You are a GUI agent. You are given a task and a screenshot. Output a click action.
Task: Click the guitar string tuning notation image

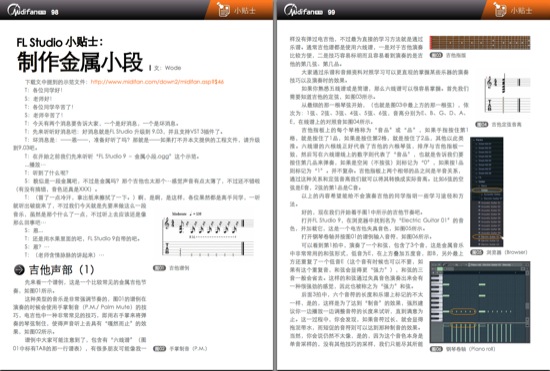[507, 94]
